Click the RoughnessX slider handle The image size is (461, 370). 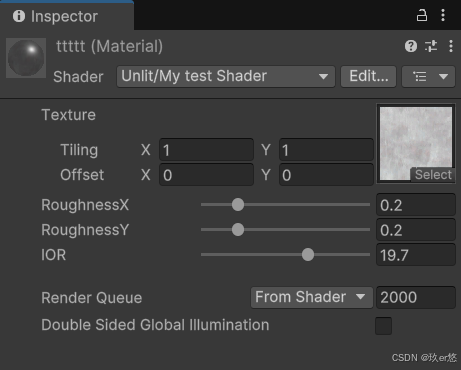pos(238,205)
